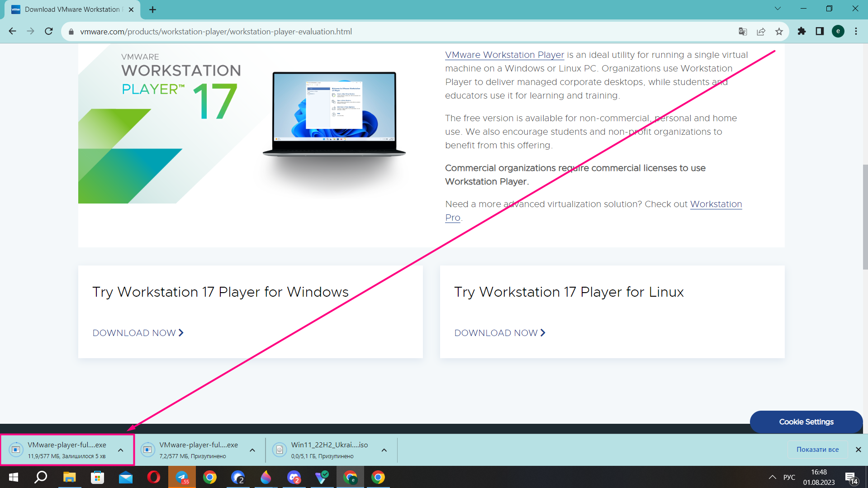This screenshot has width=868, height=488.
Task: Open the round taskbar app with red badge 2
Action: point(294,477)
